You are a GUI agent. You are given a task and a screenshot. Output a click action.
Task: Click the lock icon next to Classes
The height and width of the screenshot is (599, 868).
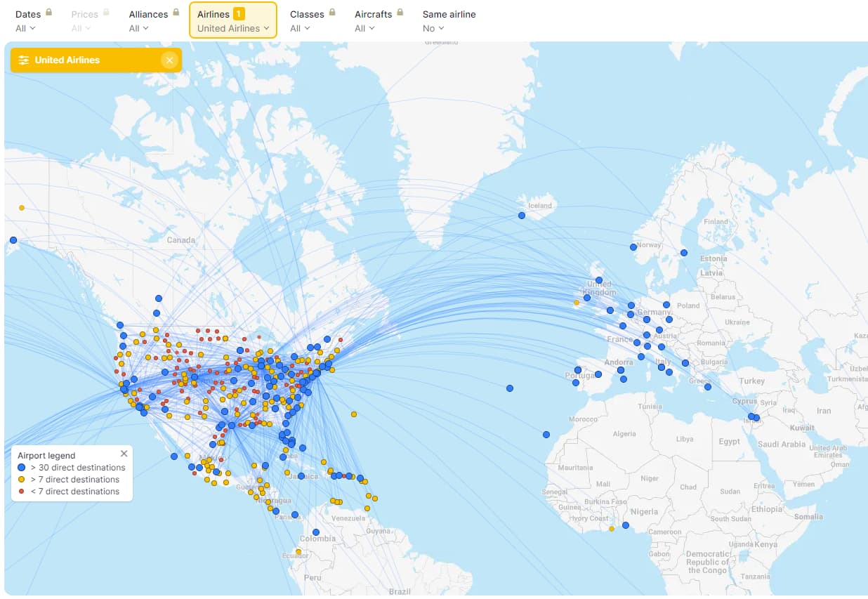tap(331, 13)
